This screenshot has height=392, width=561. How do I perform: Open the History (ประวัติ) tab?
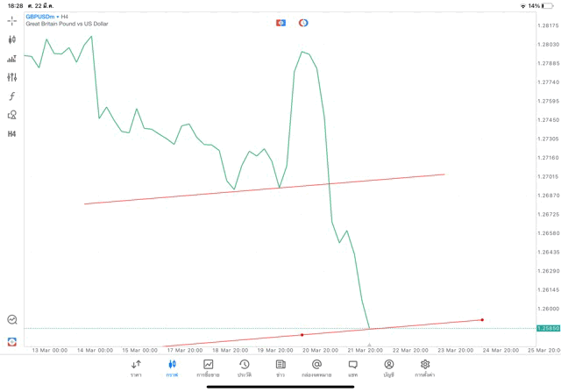coord(245,367)
